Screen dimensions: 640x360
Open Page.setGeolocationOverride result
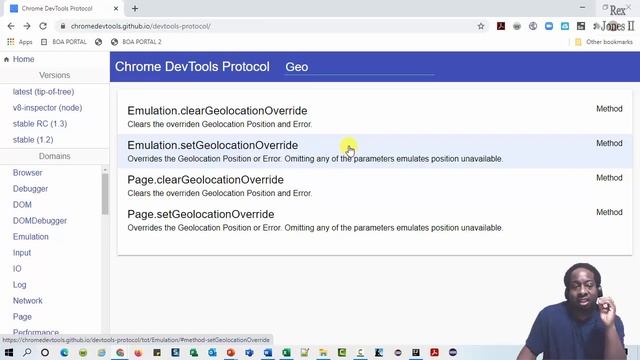(375, 220)
